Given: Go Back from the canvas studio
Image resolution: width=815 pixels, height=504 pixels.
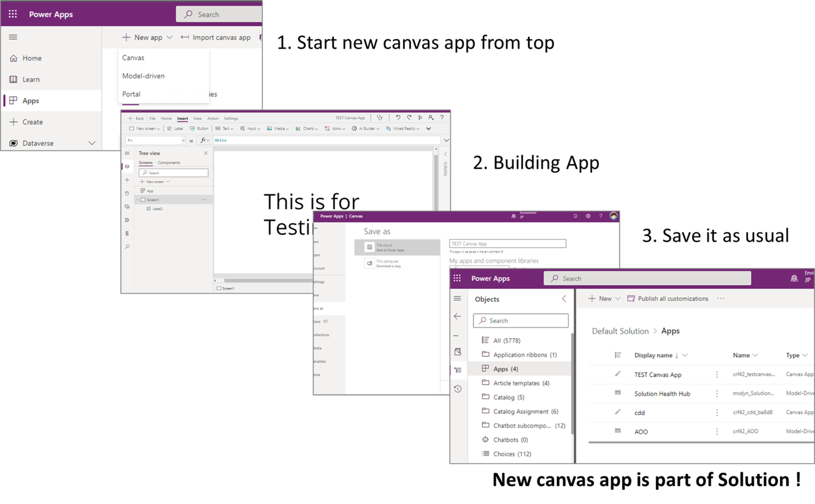Looking at the screenshot, I should click(137, 118).
